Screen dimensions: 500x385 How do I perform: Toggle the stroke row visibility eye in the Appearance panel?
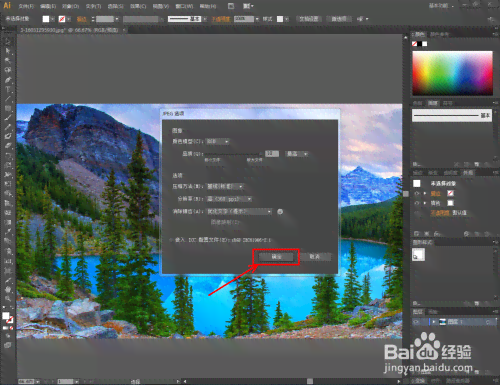pyautogui.click(x=417, y=193)
